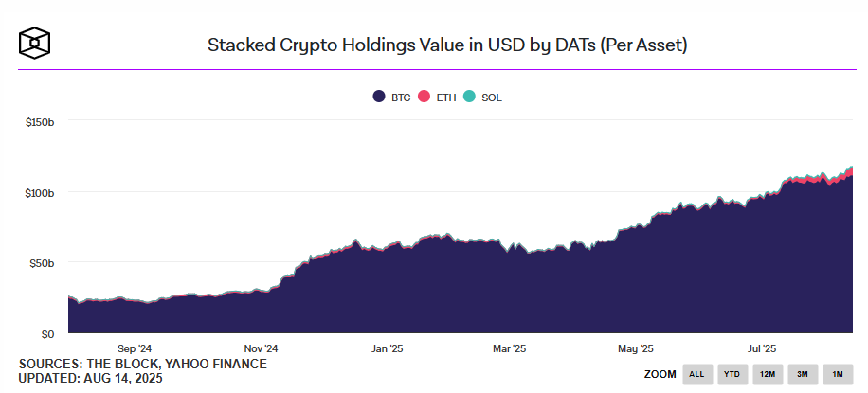This screenshot has width=868, height=393.
Task: Click the Jul '25 x-axis label
Action: click(762, 348)
